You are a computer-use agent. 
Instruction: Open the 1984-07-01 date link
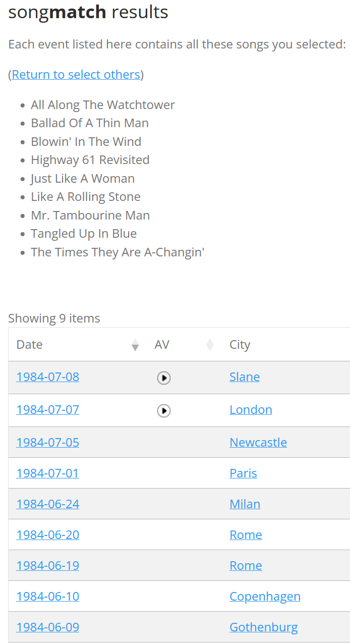[48, 473]
